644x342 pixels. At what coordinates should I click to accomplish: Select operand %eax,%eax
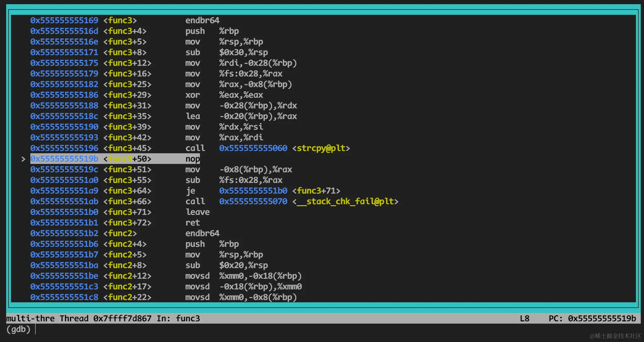coord(241,95)
